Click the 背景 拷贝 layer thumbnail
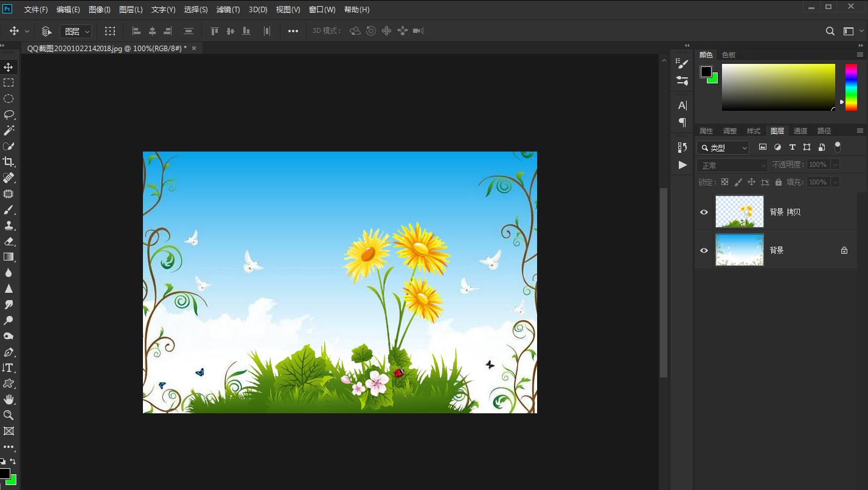This screenshot has width=868, height=490. click(739, 212)
